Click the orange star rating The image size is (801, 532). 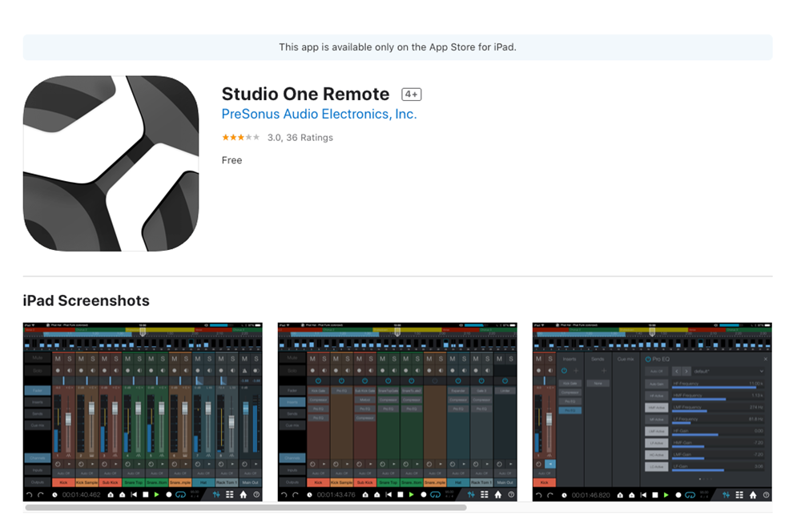click(x=241, y=138)
